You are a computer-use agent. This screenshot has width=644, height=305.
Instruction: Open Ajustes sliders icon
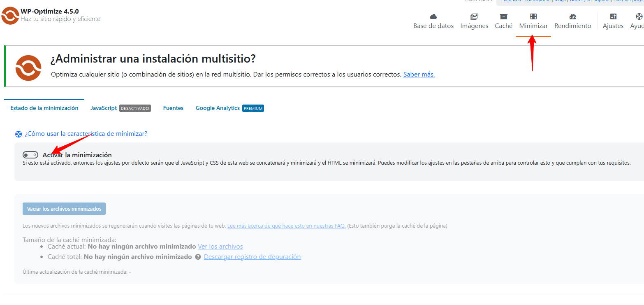(x=613, y=17)
